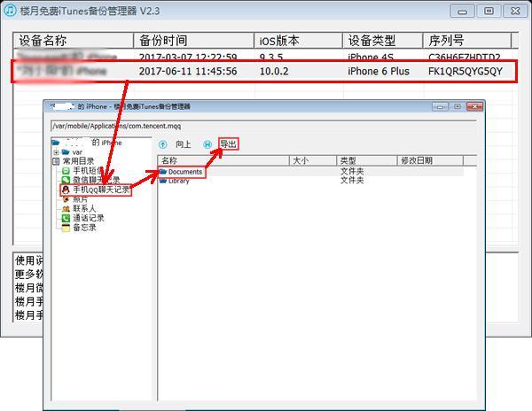This screenshot has height=411, width=532.
Task: Select 微信聊天记录 tree entry
Action: pos(95,180)
